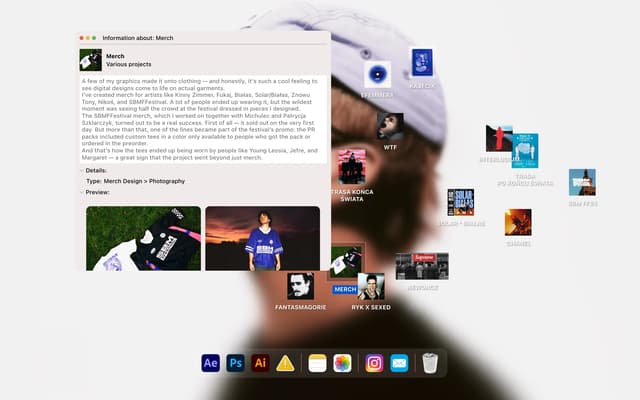Screen dimensions: 640x400
Task: Zoom the Information about Merch window
Action: [x=94, y=38]
